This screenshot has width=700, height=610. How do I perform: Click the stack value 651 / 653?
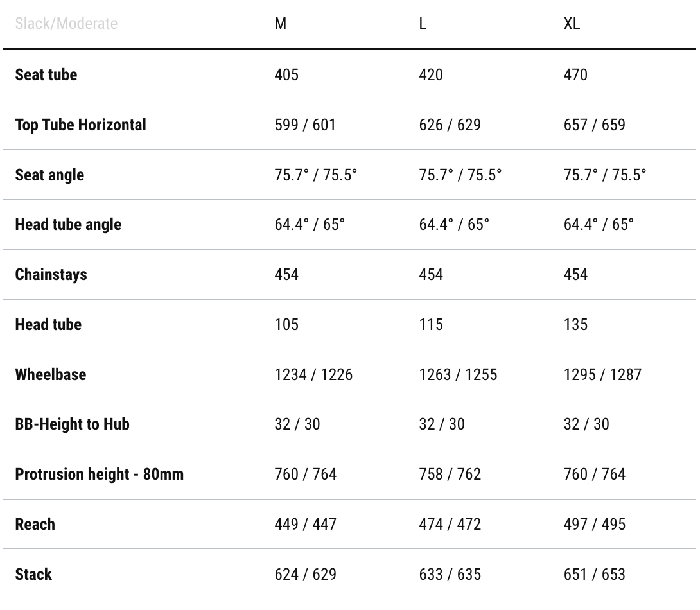(x=594, y=574)
